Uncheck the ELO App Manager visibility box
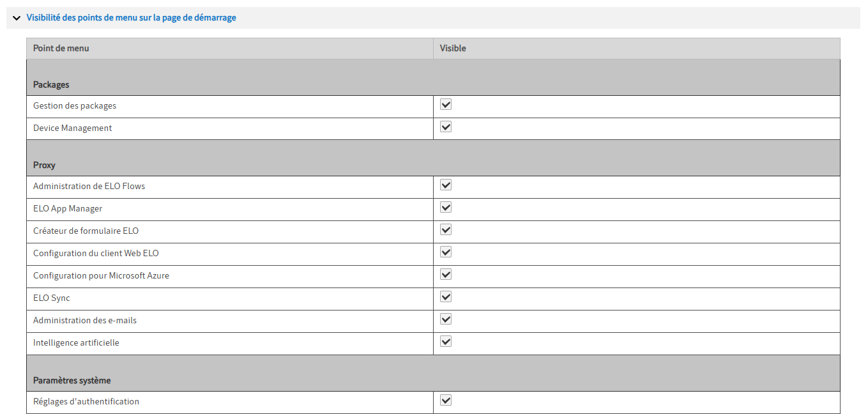The image size is (868, 414). [x=445, y=207]
